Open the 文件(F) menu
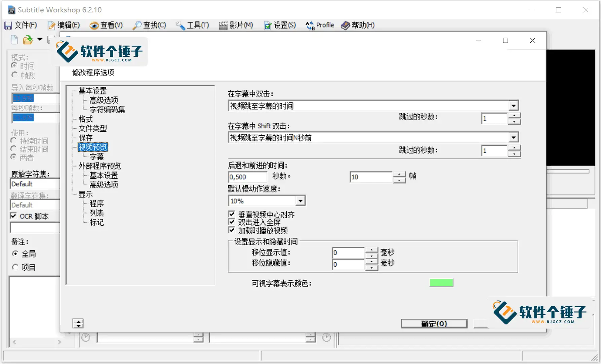Screen dimensions: 601x364 (21, 25)
